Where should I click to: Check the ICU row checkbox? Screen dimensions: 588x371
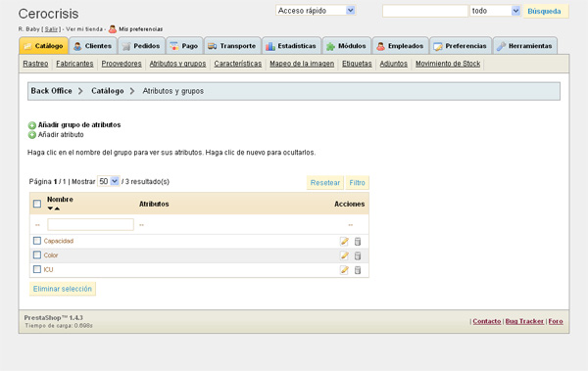tap(37, 269)
